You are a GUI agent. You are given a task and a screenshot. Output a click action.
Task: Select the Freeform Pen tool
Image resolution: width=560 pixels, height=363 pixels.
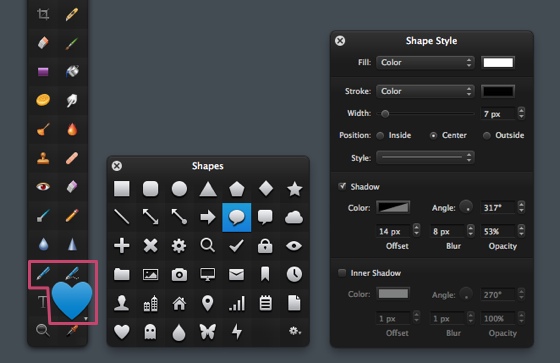(72, 273)
